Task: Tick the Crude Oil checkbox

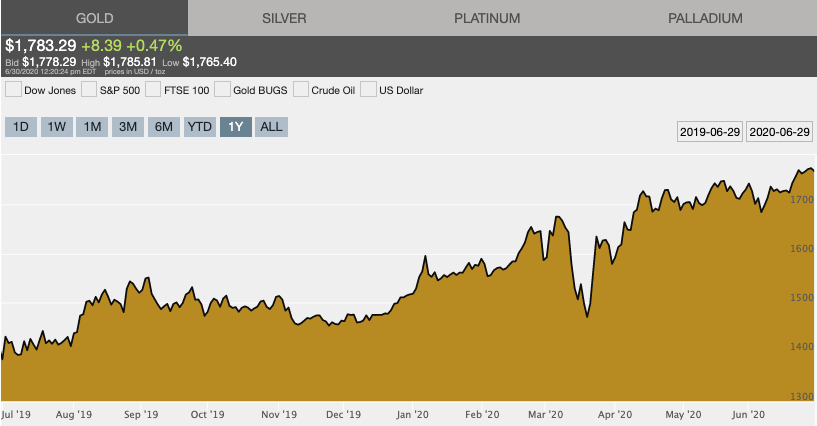Action: pyautogui.click(x=301, y=90)
